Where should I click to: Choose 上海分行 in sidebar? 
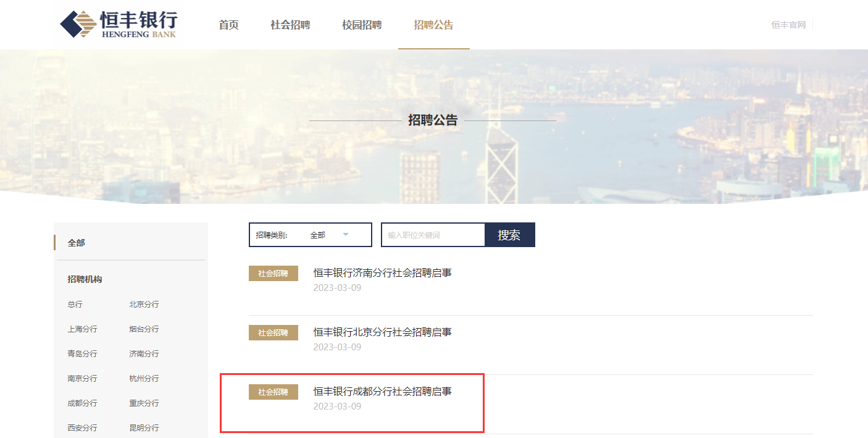82,329
